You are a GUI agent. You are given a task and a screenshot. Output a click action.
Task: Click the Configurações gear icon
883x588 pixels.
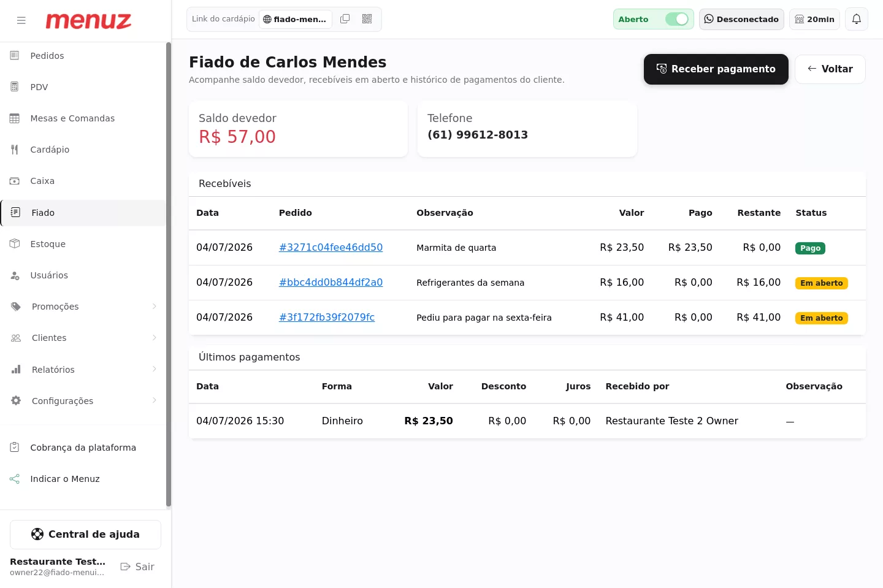[x=16, y=400]
